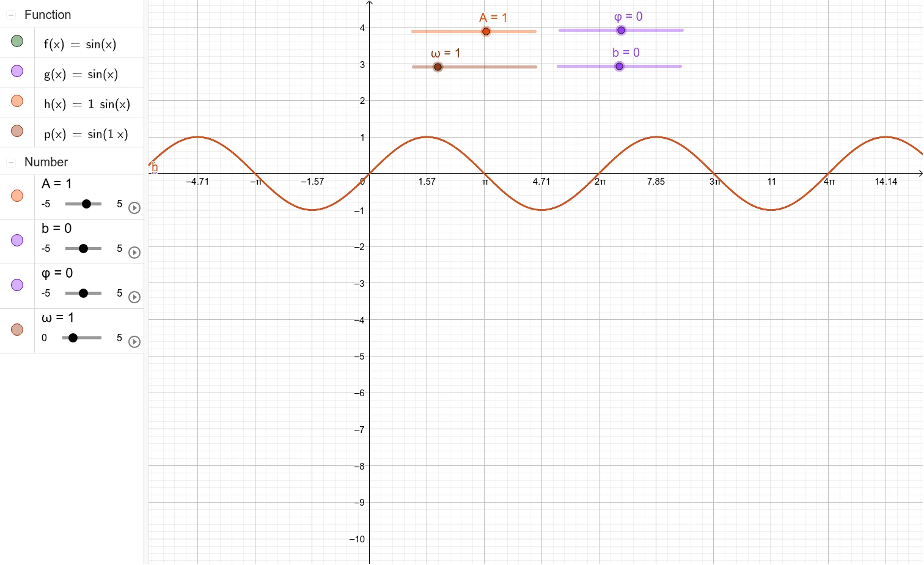Screen dimensions: 924x565
Task: Hide function p(x) = sin(1 x)
Action: (17, 131)
